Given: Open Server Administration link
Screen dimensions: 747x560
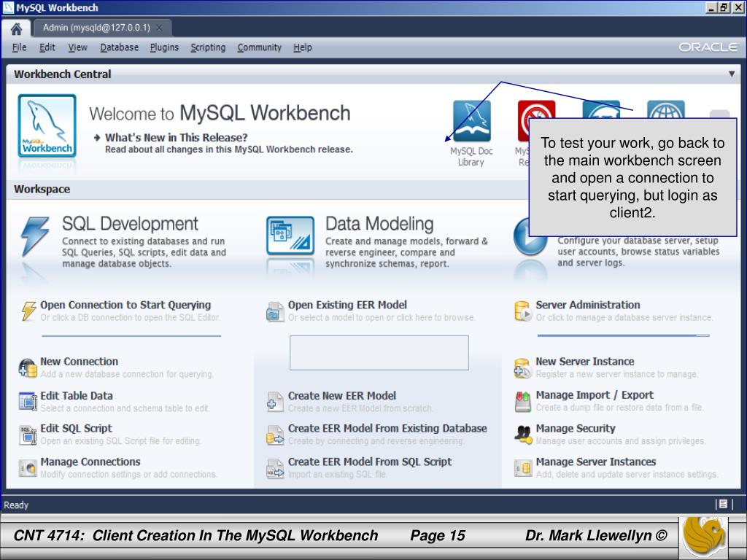Looking at the screenshot, I should pos(588,305).
